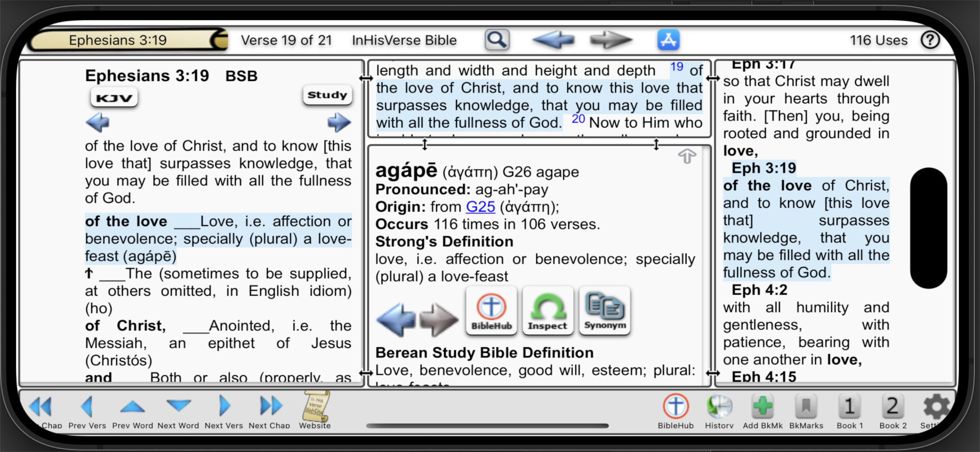Click the vertical resize handle above agápē
This screenshot has width=980, height=452.
[424, 144]
